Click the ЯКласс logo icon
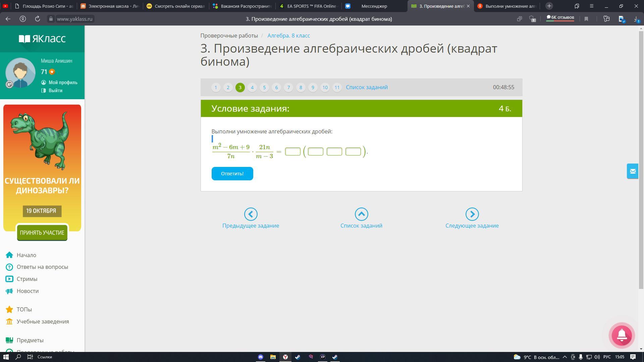 click(24, 39)
